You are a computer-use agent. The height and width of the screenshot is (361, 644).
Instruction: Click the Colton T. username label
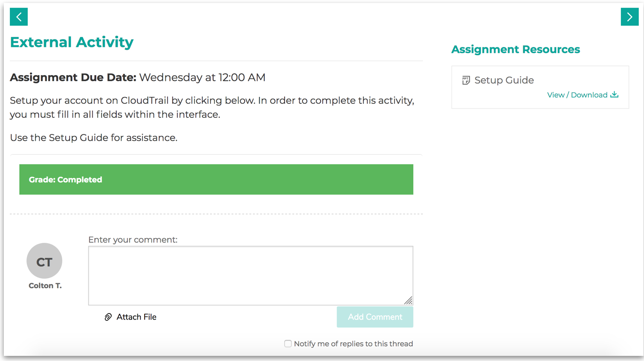point(45,286)
